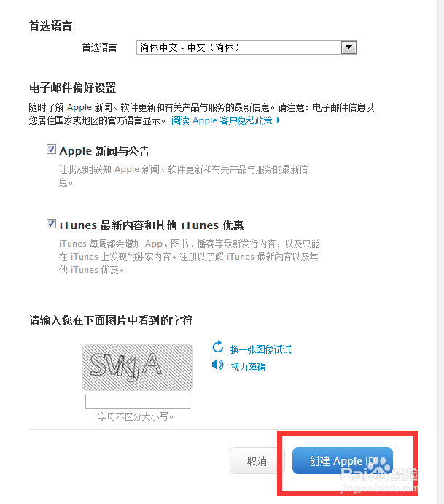The width and height of the screenshot is (444, 504).
Task: Click the 首选语言 field label
Action: pos(99,47)
